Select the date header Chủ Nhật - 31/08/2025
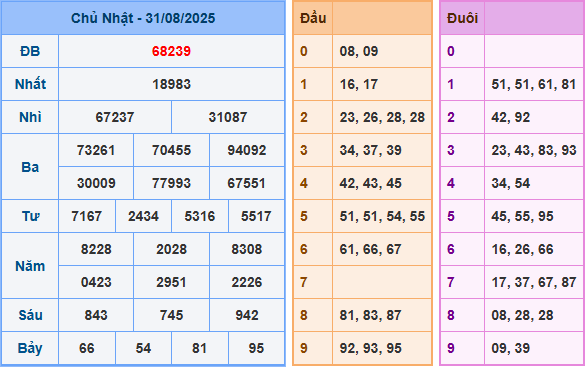Image resolution: width=586 pixels, height=367 pixels. [x=143, y=18]
